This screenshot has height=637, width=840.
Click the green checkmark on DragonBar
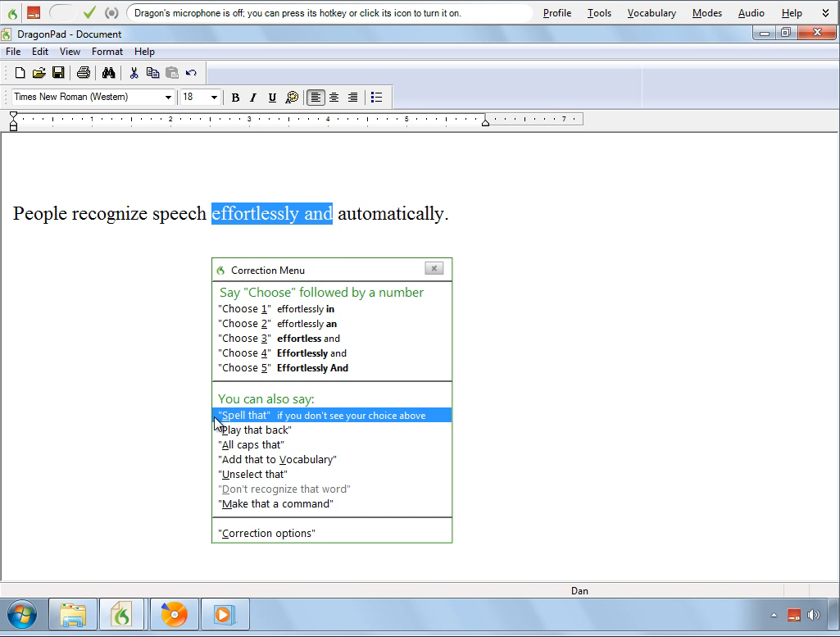(x=89, y=13)
